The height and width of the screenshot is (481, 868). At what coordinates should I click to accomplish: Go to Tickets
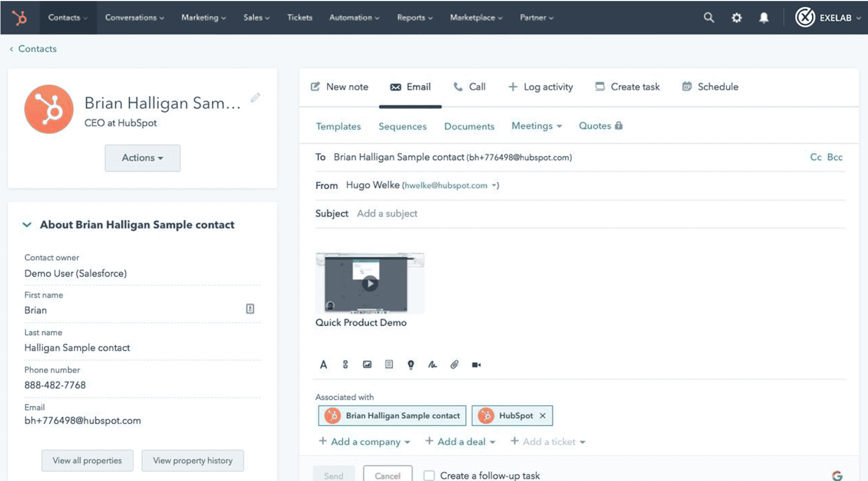[x=300, y=17]
